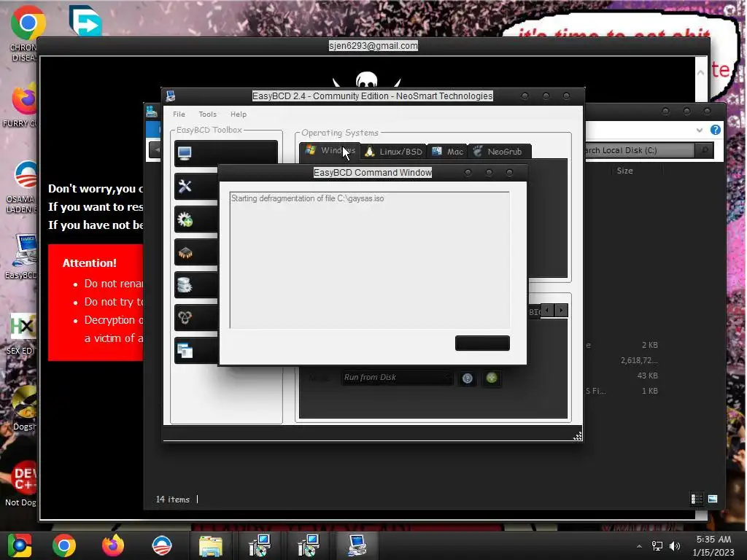Open BCD Deployment circular-arrows toolbox button
This screenshot has height=560, width=747.
click(x=196, y=318)
